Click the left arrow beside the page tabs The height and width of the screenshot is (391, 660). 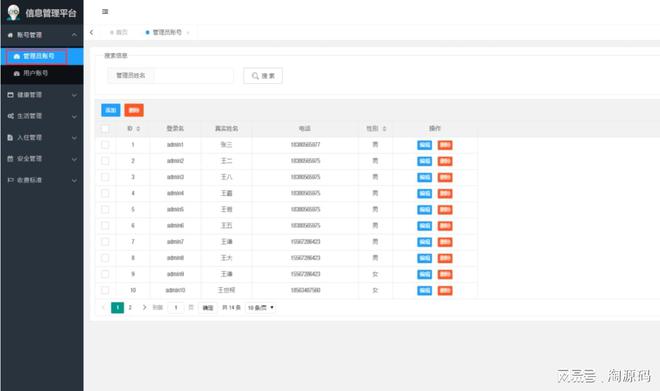91,32
